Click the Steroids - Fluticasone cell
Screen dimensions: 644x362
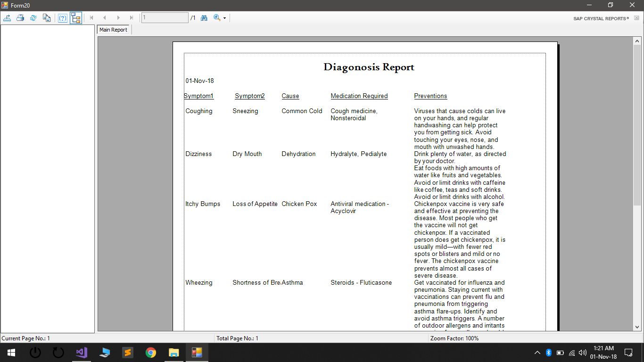tap(361, 283)
